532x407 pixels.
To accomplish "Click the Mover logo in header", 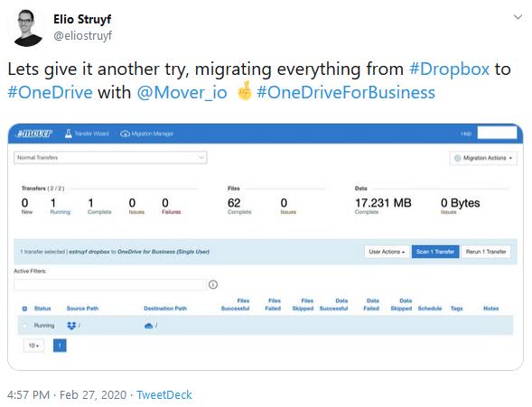I will [x=35, y=134].
